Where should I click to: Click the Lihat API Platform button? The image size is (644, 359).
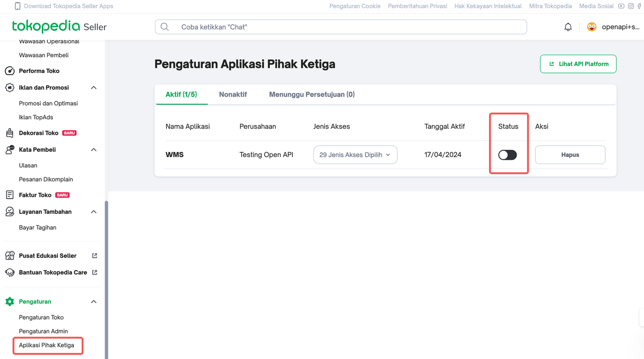click(578, 64)
